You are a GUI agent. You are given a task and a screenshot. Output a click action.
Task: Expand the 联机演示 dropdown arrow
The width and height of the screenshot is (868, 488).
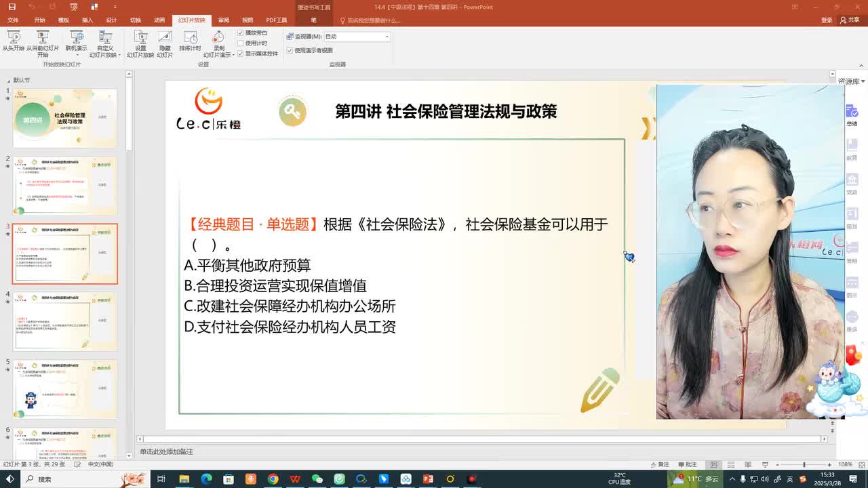click(76, 55)
